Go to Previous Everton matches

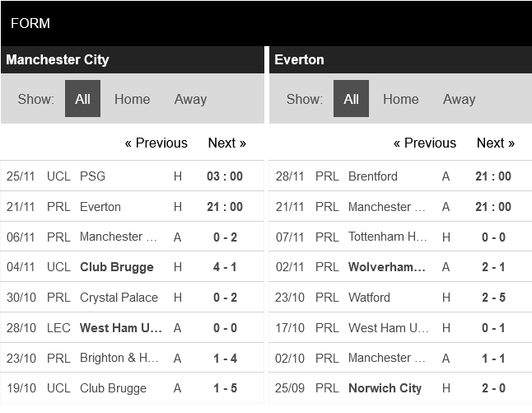(x=424, y=143)
